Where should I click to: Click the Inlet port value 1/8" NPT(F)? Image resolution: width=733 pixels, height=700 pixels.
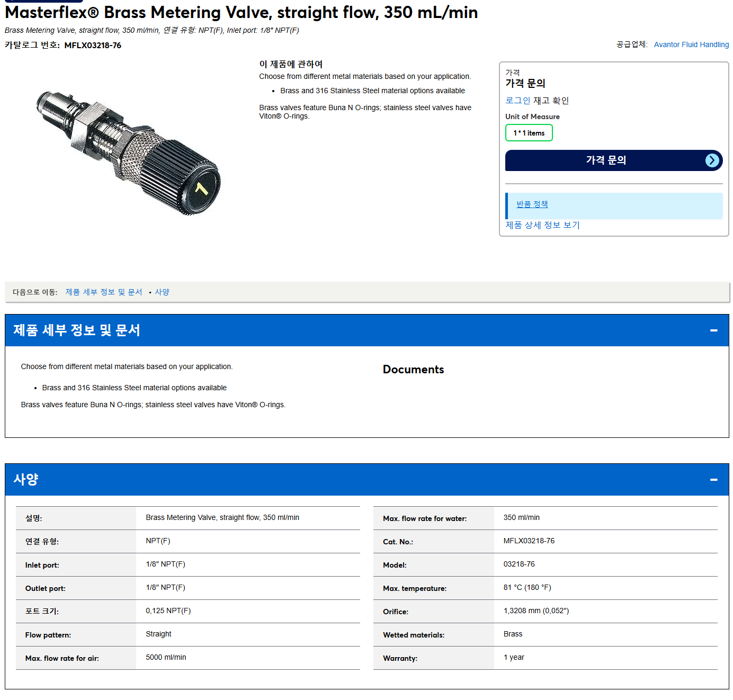click(165, 564)
